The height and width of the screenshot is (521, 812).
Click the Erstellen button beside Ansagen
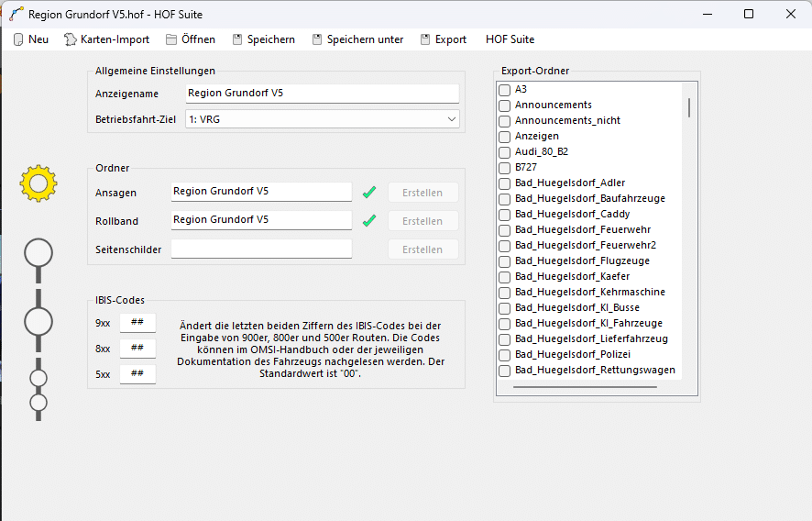point(422,194)
